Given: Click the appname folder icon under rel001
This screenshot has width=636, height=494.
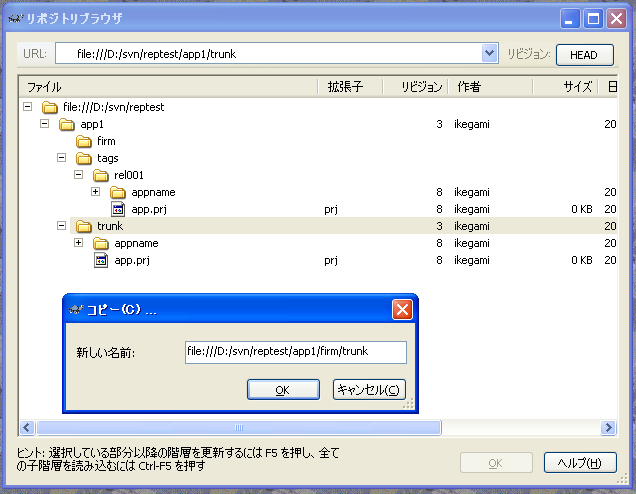Looking at the screenshot, I should tap(118, 193).
